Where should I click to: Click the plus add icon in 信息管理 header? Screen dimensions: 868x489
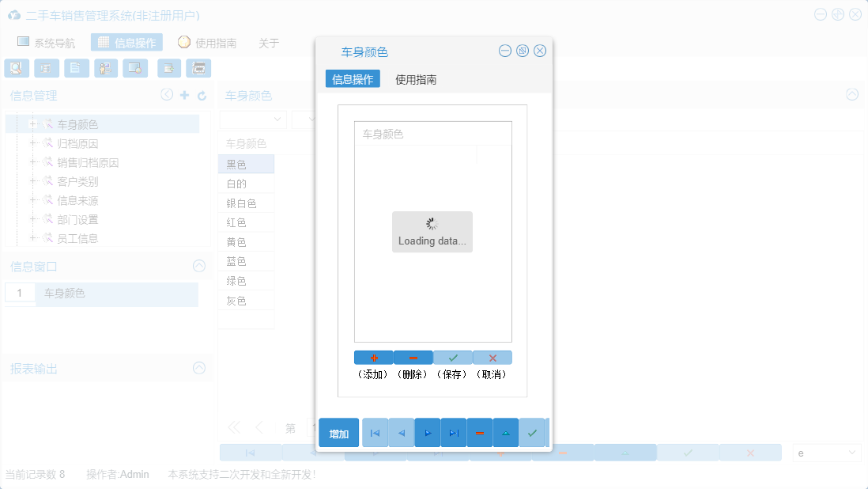pos(183,94)
